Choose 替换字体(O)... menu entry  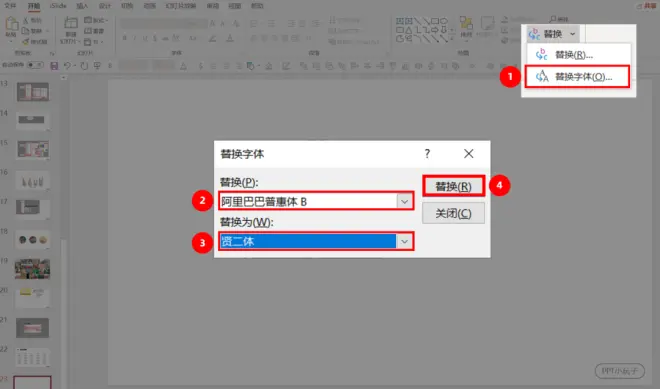click(x=577, y=77)
